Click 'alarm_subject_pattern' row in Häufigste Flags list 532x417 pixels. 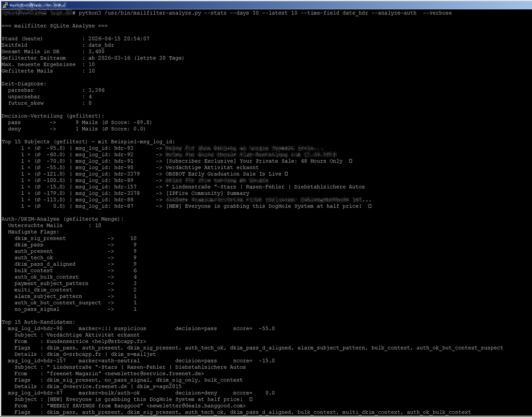pyautogui.click(x=75, y=296)
